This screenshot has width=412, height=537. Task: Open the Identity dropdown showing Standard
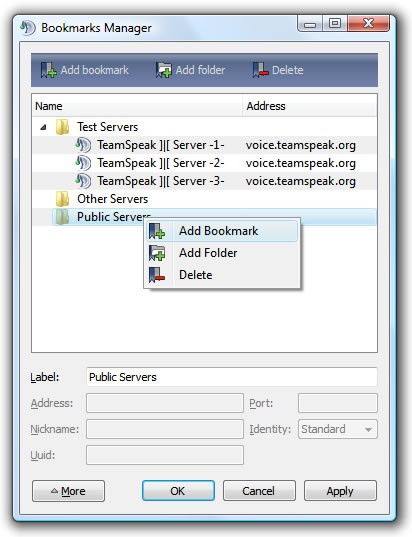pyautogui.click(x=338, y=429)
